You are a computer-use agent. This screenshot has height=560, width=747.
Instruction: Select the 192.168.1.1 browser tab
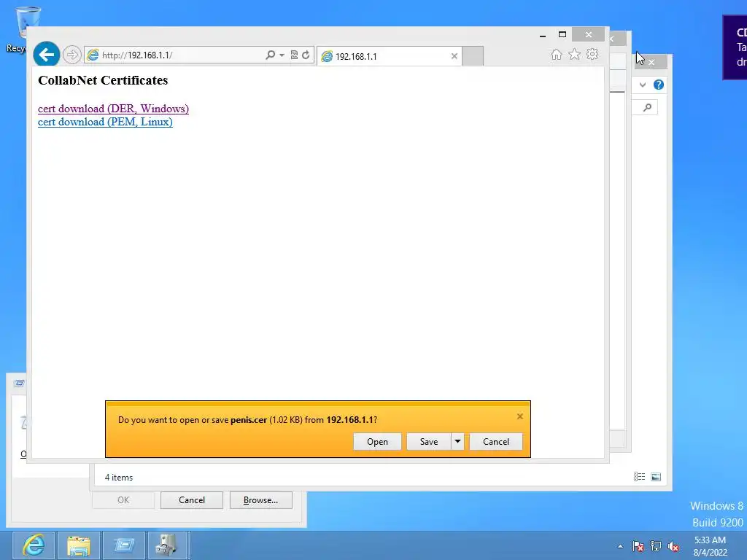[390, 56]
